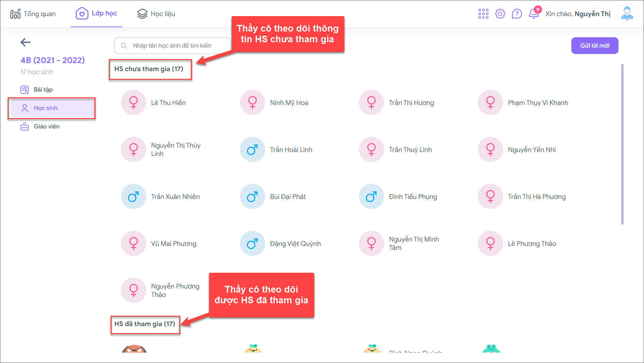Click the user profile avatar
This screenshot has height=363, width=644.
tap(627, 14)
